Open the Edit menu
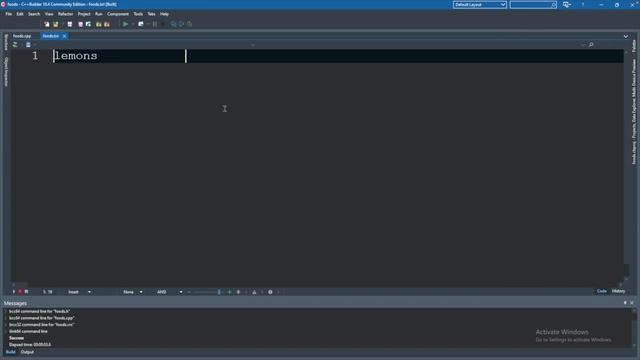Screen dimensions: 640x360 pyautogui.click(x=20, y=14)
